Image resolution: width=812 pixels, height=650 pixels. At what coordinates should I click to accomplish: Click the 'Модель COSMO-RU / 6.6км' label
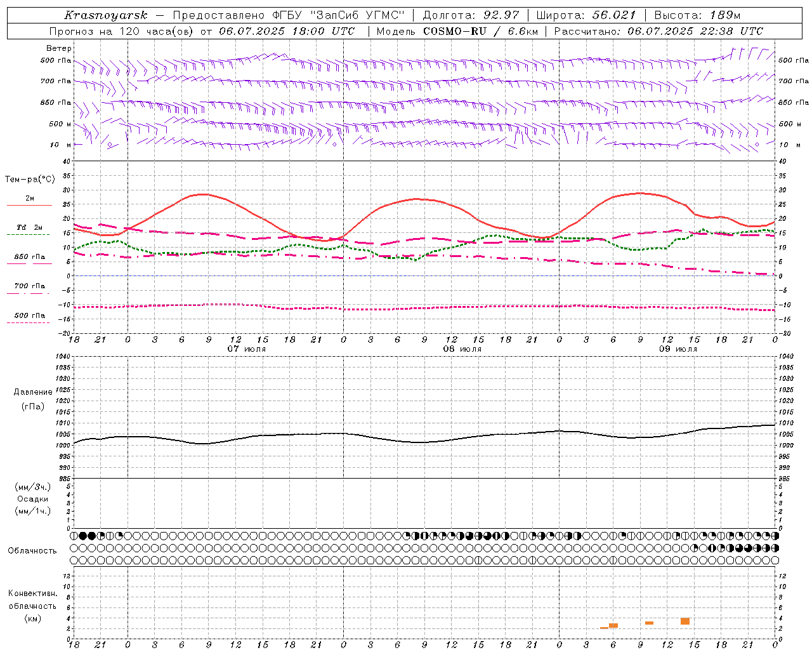(457, 31)
